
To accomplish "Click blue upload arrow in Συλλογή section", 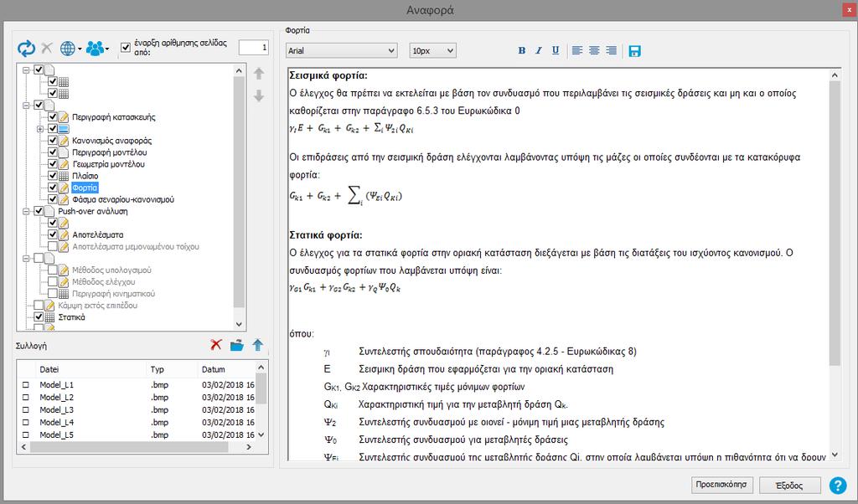I will click(258, 345).
